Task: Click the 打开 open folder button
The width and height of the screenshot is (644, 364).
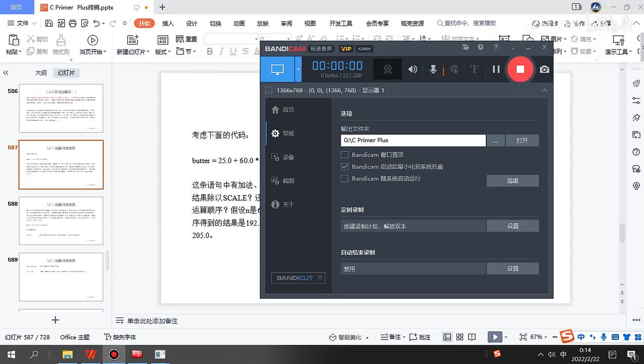Action: click(x=522, y=141)
